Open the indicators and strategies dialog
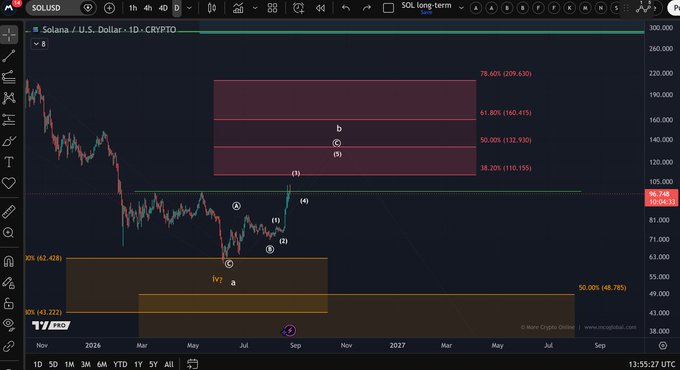 (238, 8)
